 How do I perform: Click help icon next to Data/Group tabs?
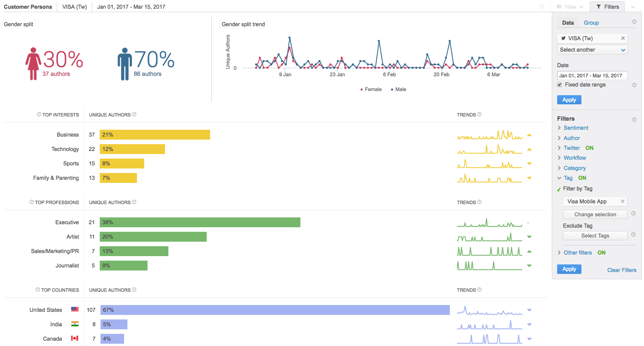pyautogui.click(x=634, y=22)
